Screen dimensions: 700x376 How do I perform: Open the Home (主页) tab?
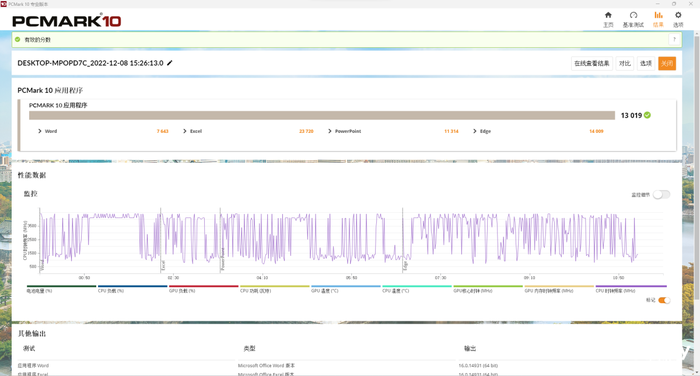tap(608, 20)
